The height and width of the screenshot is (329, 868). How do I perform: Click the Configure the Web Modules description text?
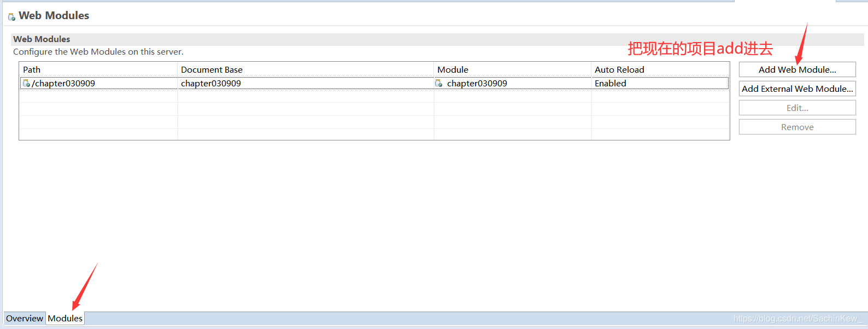pyautogui.click(x=98, y=52)
